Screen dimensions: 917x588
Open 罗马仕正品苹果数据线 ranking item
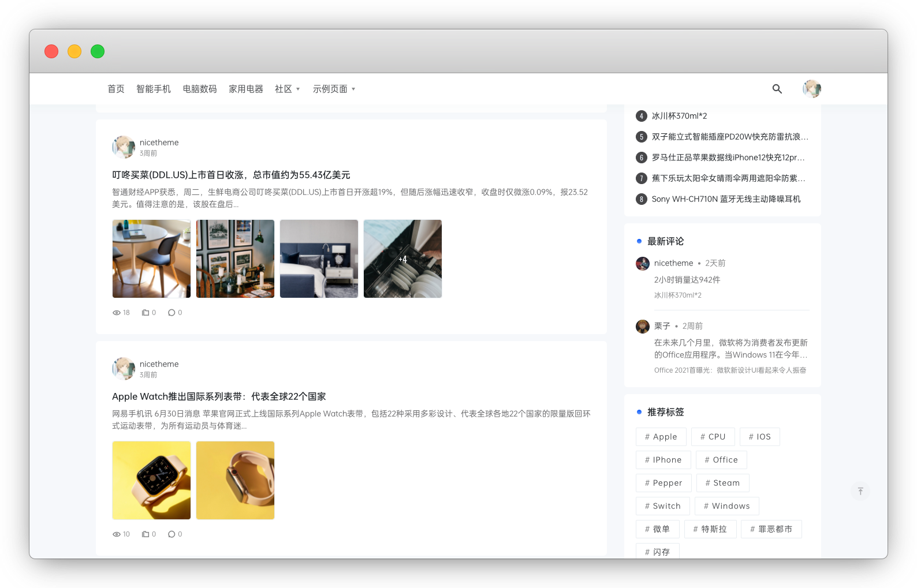click(728, 158)
